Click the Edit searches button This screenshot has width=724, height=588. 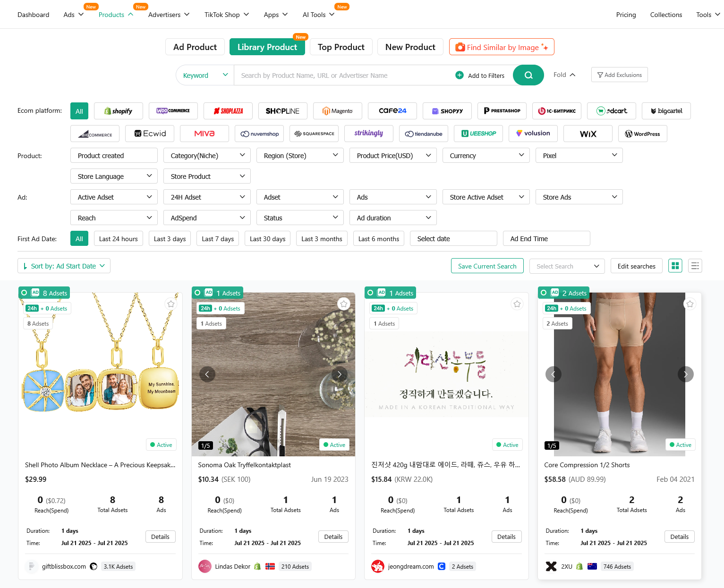point(636,266)
